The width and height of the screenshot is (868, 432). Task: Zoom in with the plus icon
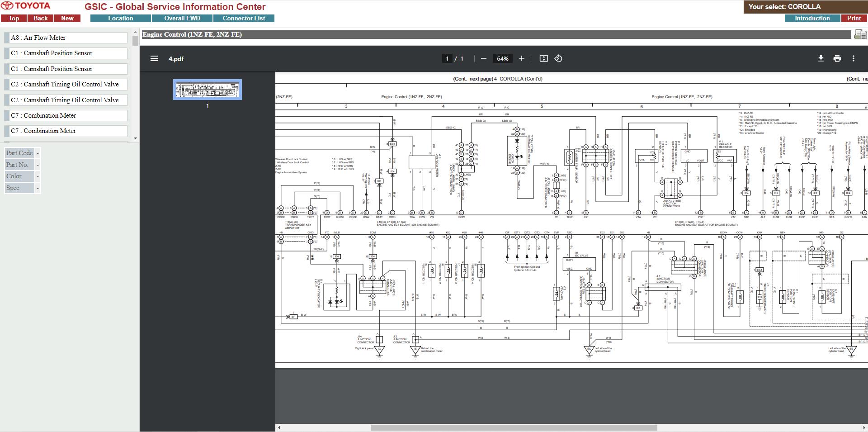(522, 58)
